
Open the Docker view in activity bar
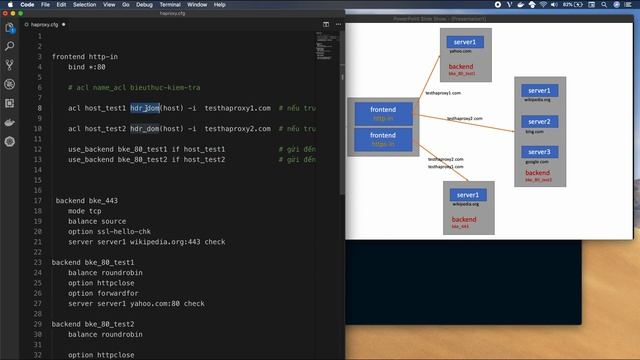point(9,122)
